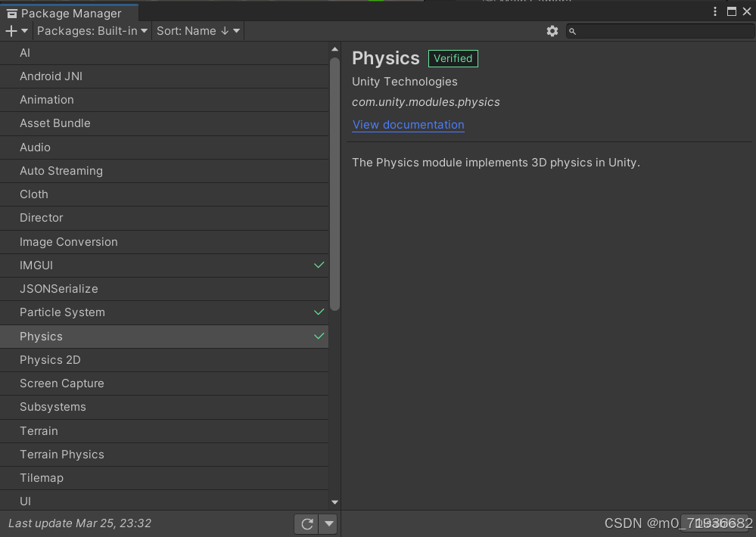Open the add package plus menu
The width and height of the screenshot is (756, 537).
click(x=17, y=31)
